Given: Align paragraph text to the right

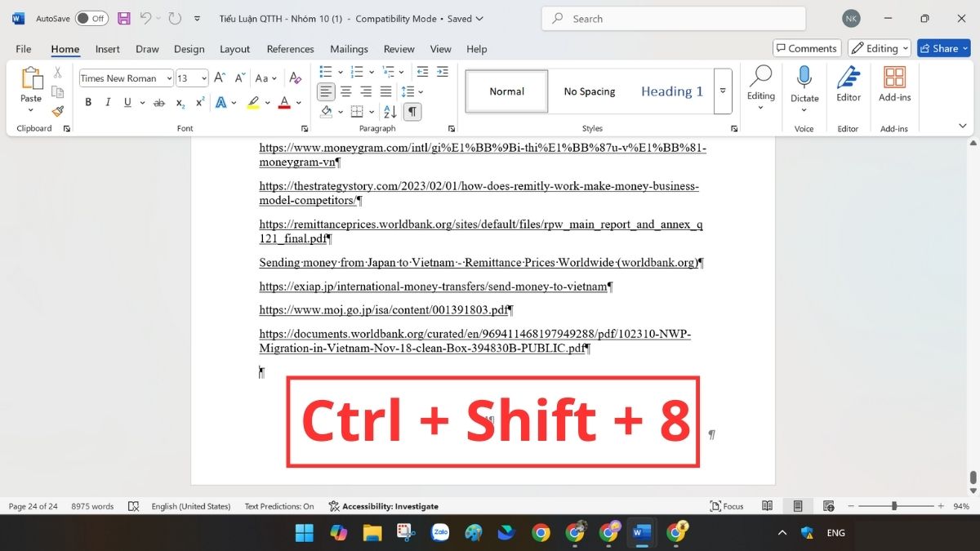Looking at the screenshot, I should point(366,91).
